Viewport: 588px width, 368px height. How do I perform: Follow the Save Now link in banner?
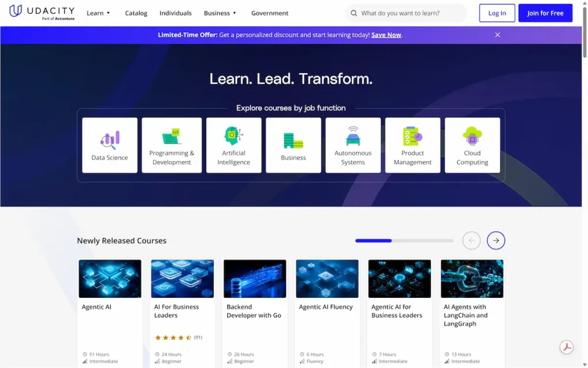[x=386, y=35]
